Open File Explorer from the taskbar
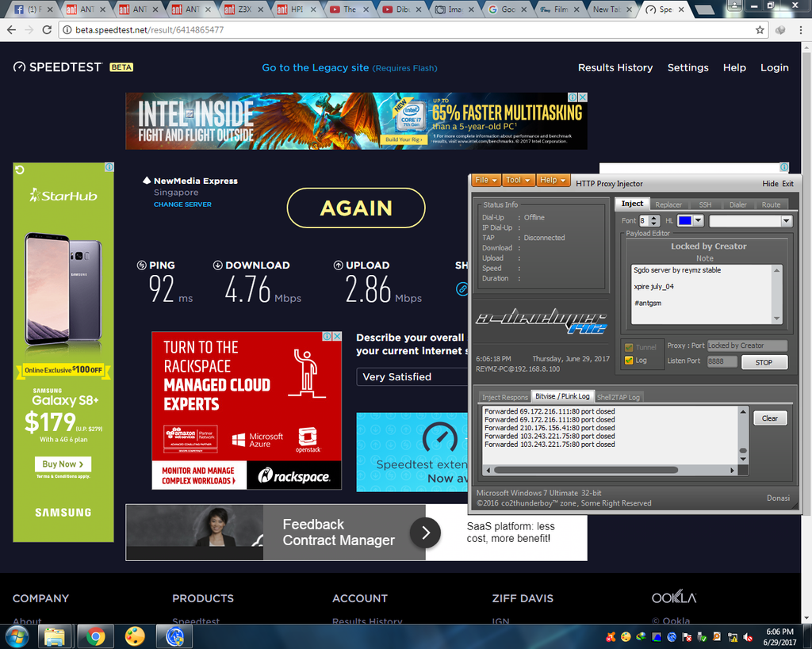The width and height of the screenshot is (812, 649). click(55, 636)
